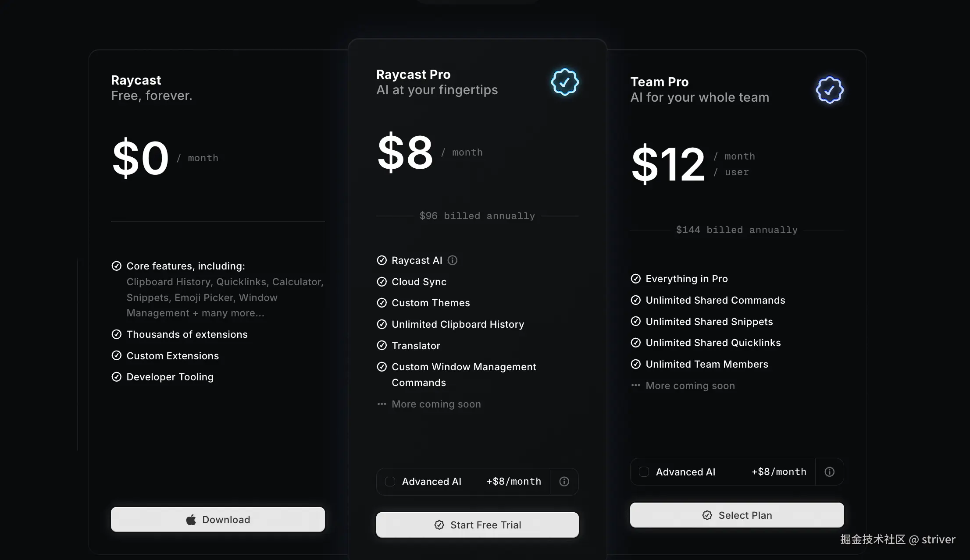The width and height of the screenshot is (970, 560).
Task: Enable Advanced AI checkbox in Team Pro plan
Action: [644, 472]
